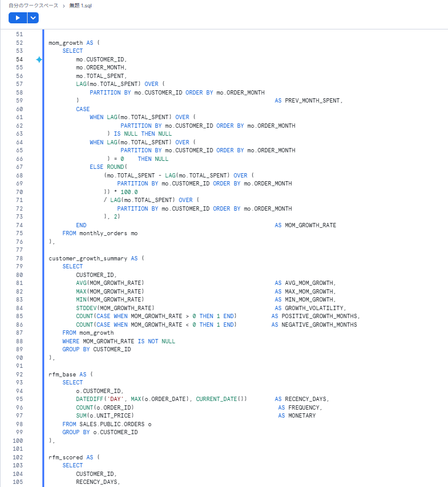
Task: Run the SQL query with play button
Action: pyautogui.click(x=18, y=18)
